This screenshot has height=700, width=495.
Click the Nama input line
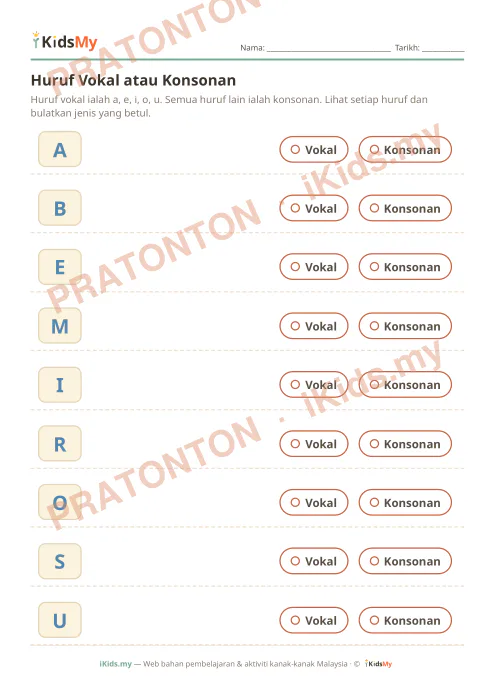click(329, 49)
